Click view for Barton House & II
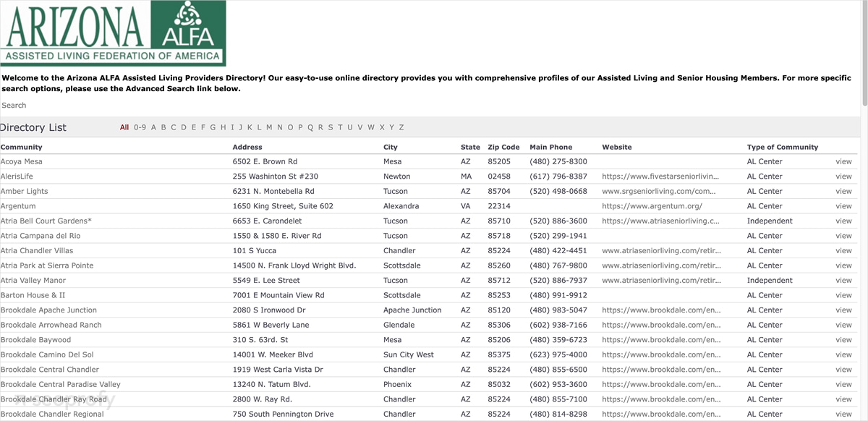 tap(843, 295)
